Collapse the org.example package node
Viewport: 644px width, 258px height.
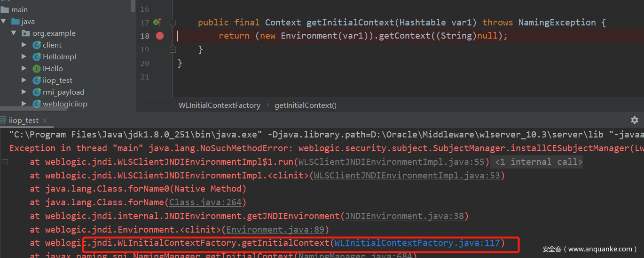tap(14, 33)
